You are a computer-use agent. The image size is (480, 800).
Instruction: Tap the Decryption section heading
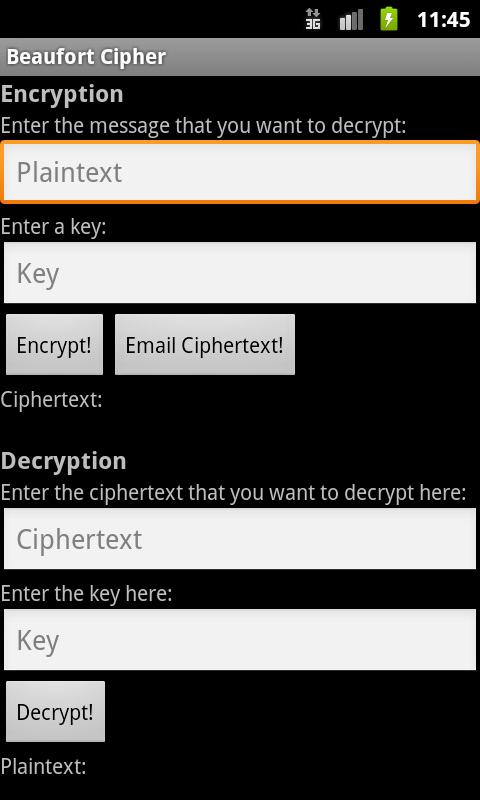point(64,461)
